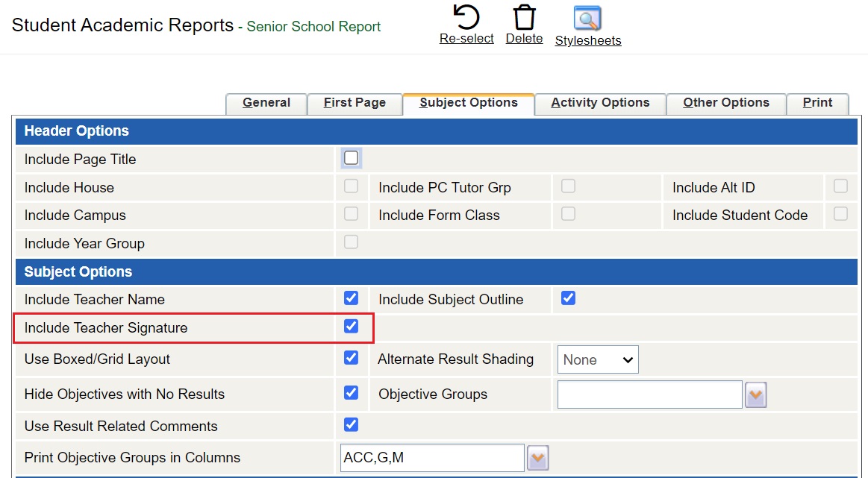
Task: Select the Other Options tab
Action: (x=725, y=103)
